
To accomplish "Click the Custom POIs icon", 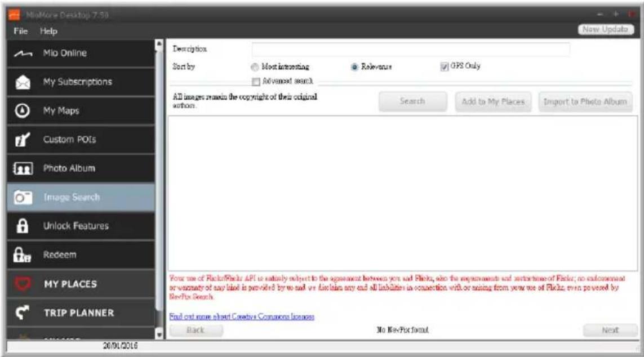I will pos(22,140).
